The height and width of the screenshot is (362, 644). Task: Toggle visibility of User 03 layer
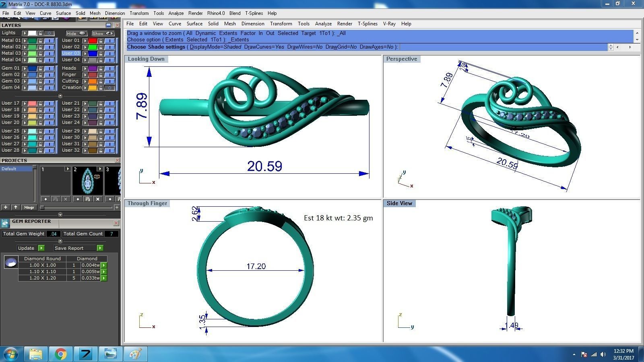(109, 53)
